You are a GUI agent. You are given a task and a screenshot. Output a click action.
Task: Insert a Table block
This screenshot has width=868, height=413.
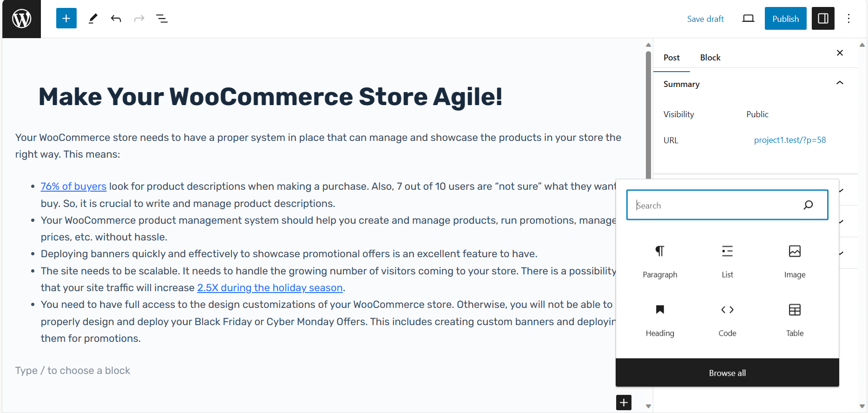pyautogui.click(x=795, y=320)
